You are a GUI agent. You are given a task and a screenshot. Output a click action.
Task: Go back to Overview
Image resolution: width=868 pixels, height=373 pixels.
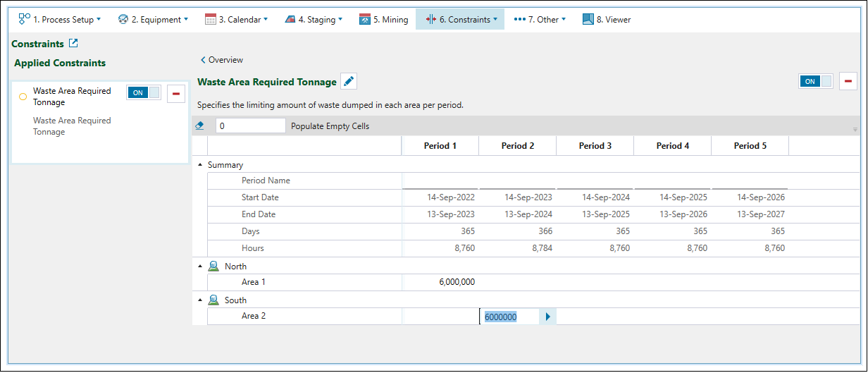point(222,60)
